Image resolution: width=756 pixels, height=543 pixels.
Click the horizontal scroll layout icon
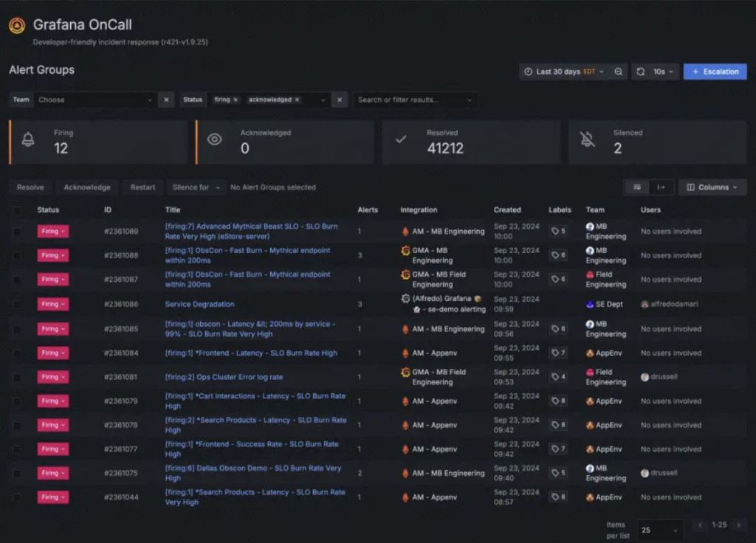pyautogui.click(x=661, y=187)
